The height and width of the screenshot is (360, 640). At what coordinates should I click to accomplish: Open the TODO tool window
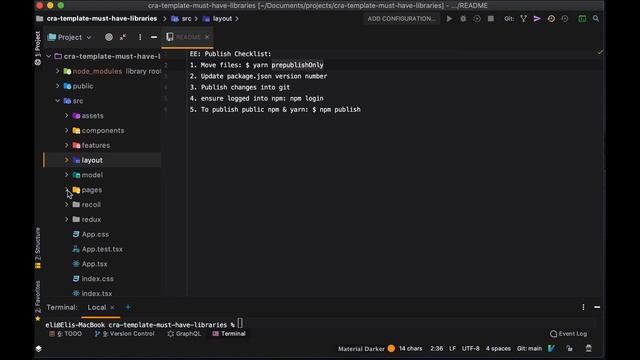tap(66, 333)
